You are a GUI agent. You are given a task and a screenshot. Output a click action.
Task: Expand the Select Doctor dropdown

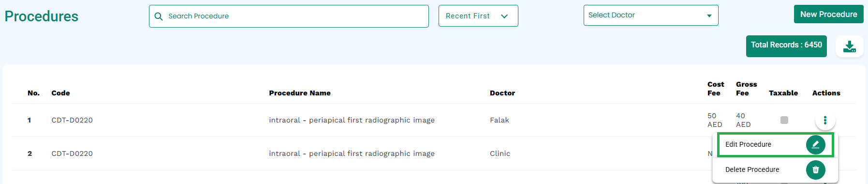pyautogui.click(x=650, y=15)
